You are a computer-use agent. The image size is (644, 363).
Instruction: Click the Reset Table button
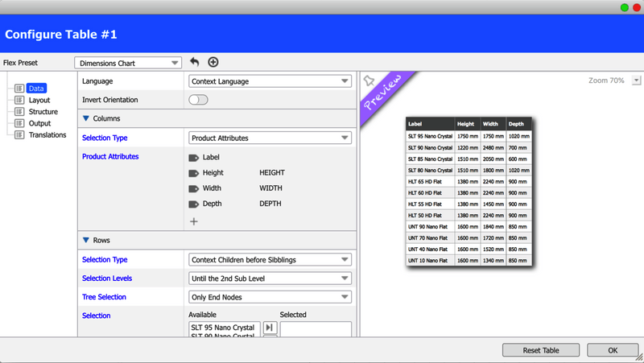[540, 350]
